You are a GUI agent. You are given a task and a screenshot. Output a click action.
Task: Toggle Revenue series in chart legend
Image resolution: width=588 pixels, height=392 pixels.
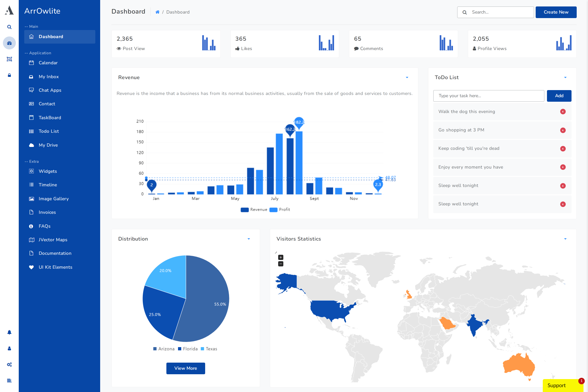[254, 210]
